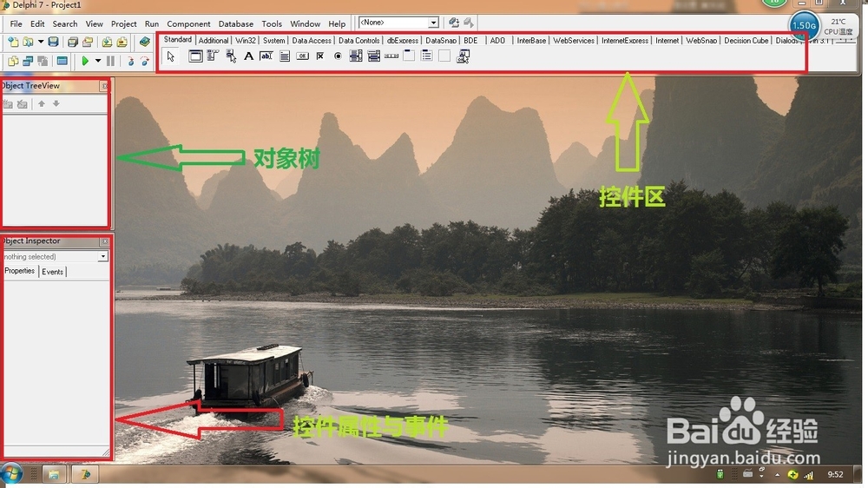Switch to the Additional palette tab
The width and height of the screenshot is (868, 488).
[214, 41]
